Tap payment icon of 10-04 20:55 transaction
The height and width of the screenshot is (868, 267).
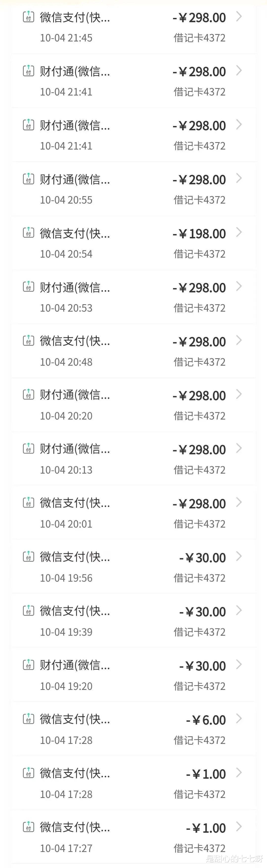tap(28, 179)
